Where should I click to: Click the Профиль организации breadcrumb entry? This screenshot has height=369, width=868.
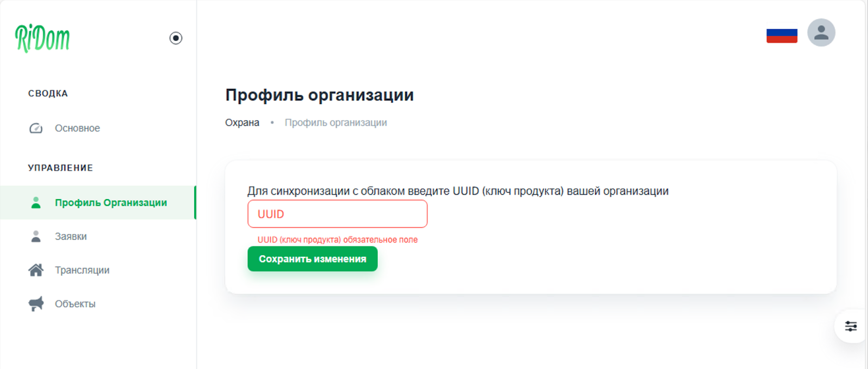[x=335, y=122]
